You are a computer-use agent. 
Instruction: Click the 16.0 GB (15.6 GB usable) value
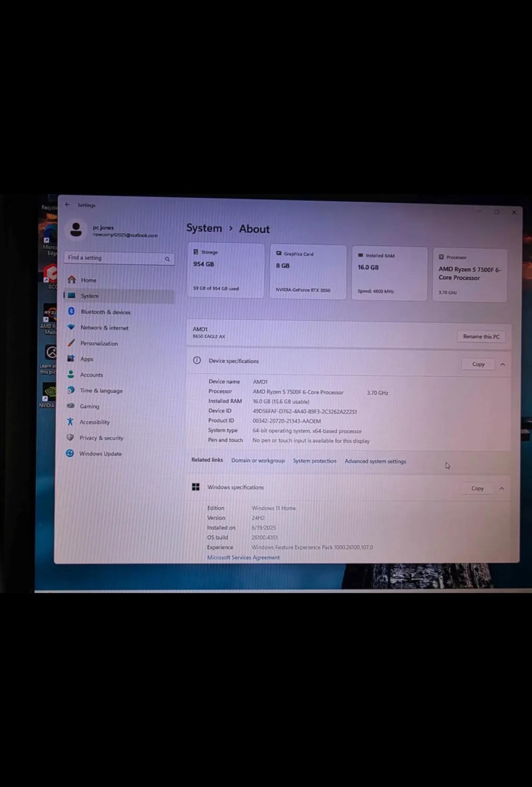click(x=281, y=402)
